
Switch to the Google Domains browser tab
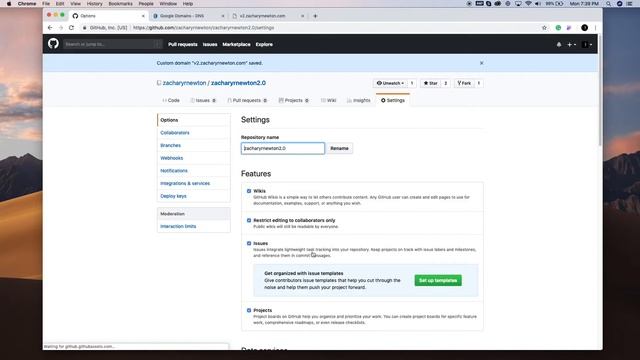[x=188, y=16]
